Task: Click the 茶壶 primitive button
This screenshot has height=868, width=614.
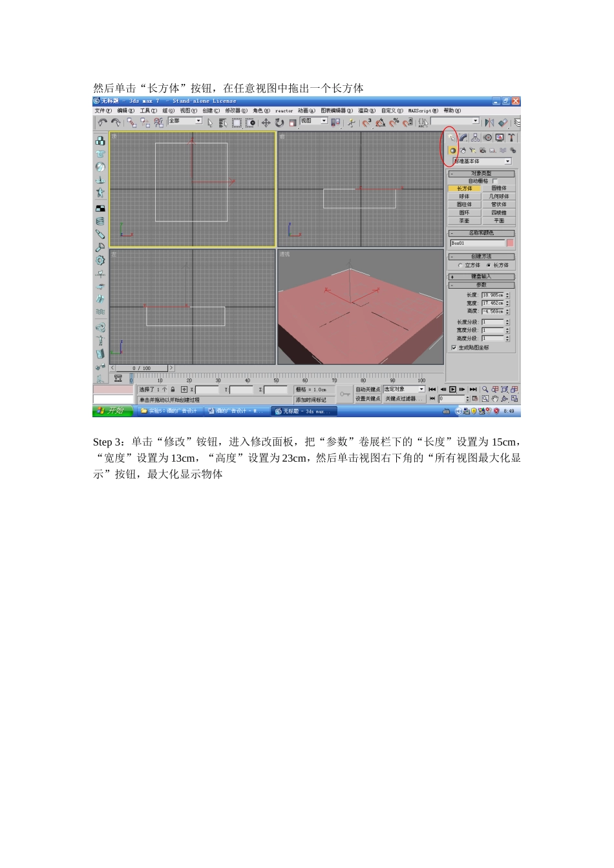Action: (464, 220)
